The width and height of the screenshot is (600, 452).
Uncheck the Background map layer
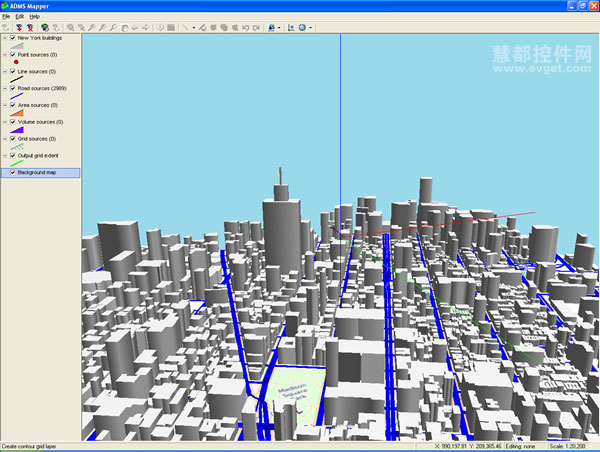13,173
